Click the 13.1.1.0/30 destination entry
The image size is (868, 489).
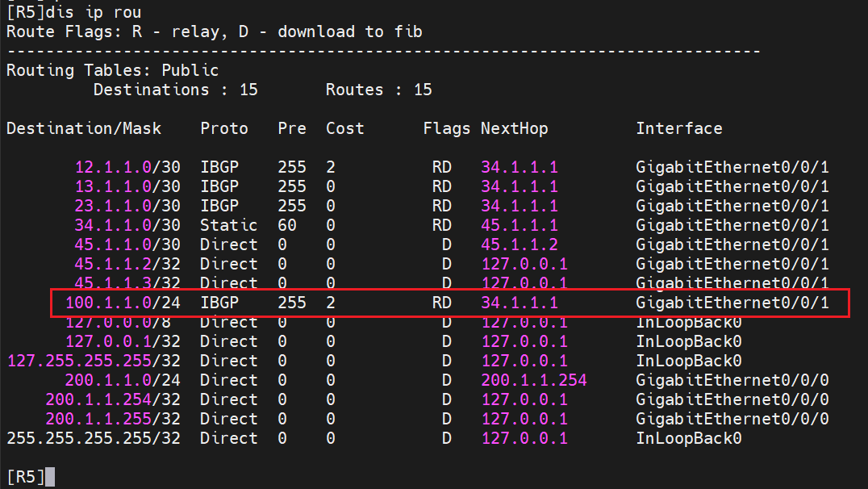[127, 186]
